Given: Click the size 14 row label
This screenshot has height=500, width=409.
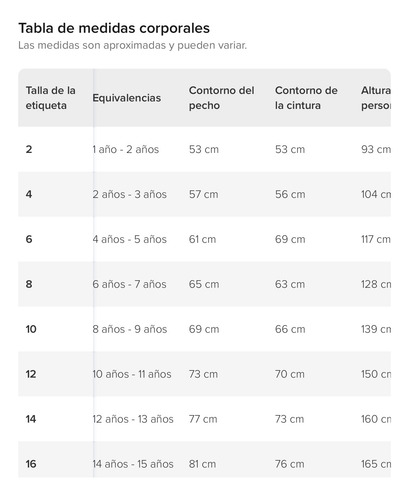Looking at the screenshot, I should click(31, 419).
